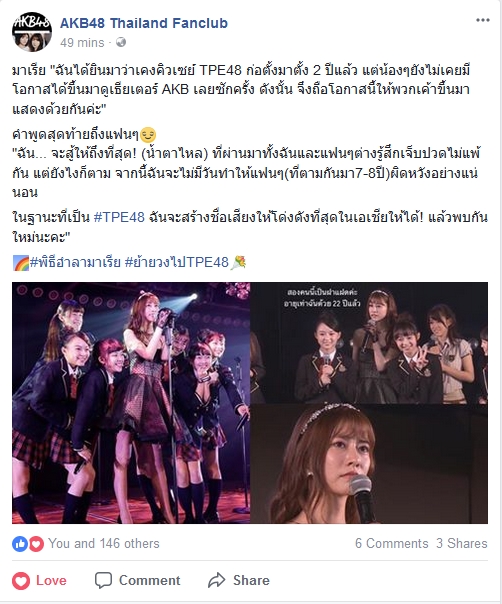Image resolution: width=502 pixels, height=604 pixels.
Task: Open the post options three-dot menu
Action: tap(482, 20)
